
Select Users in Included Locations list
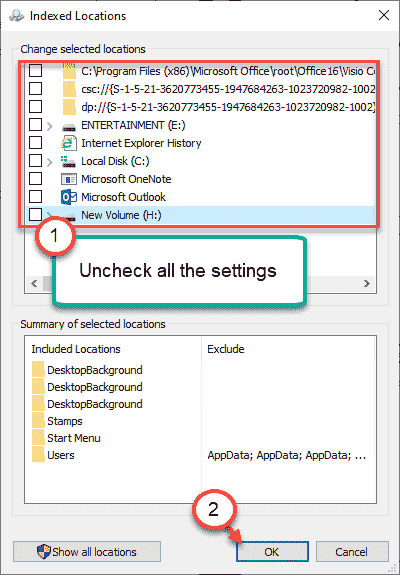pos(61,455)
